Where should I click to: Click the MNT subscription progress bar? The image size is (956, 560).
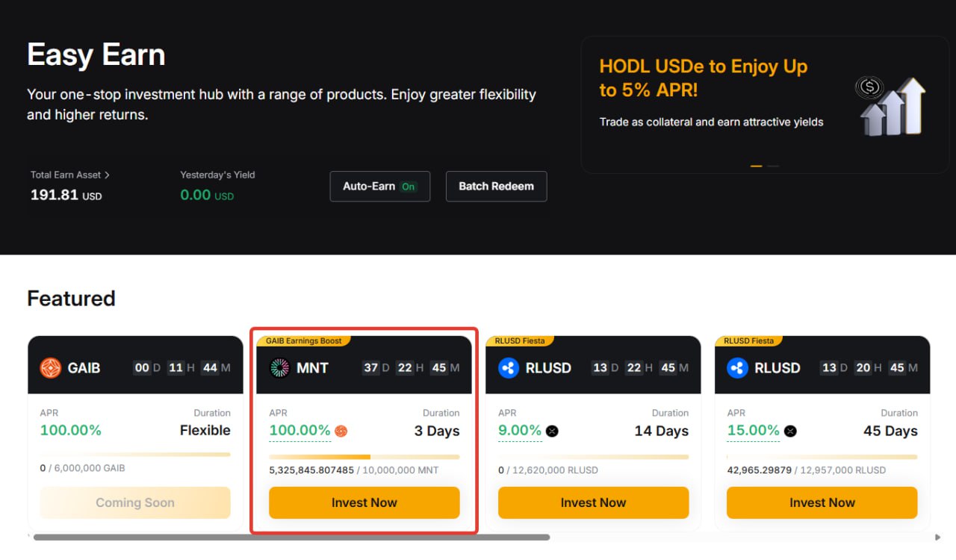tap(364, 456)
